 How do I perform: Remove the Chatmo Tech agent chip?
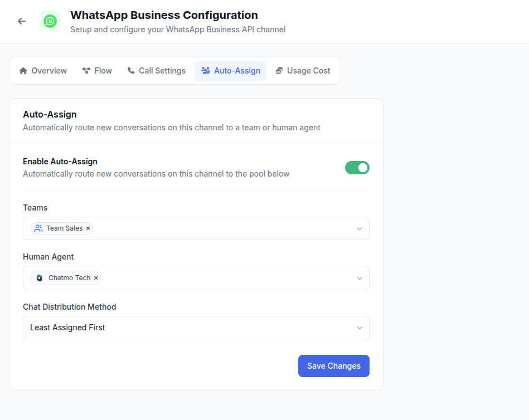point(96,278)
